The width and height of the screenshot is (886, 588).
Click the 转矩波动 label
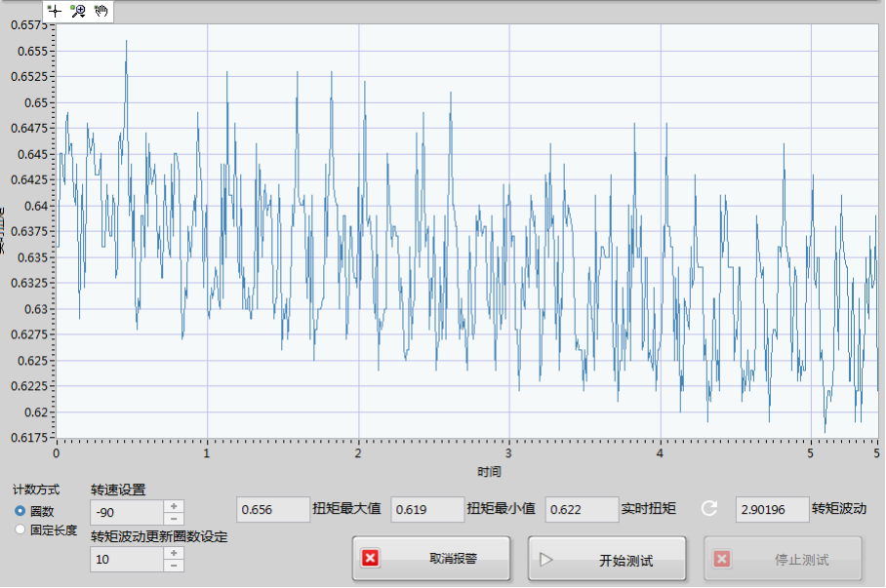839,508
